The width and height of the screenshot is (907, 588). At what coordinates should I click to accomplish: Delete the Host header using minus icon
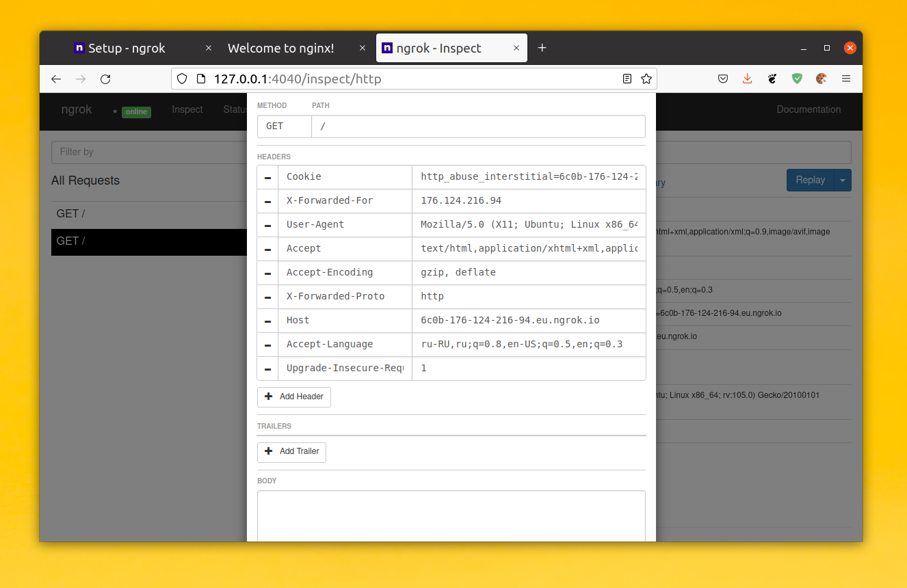pyautogui.click(x=267, y=321)
